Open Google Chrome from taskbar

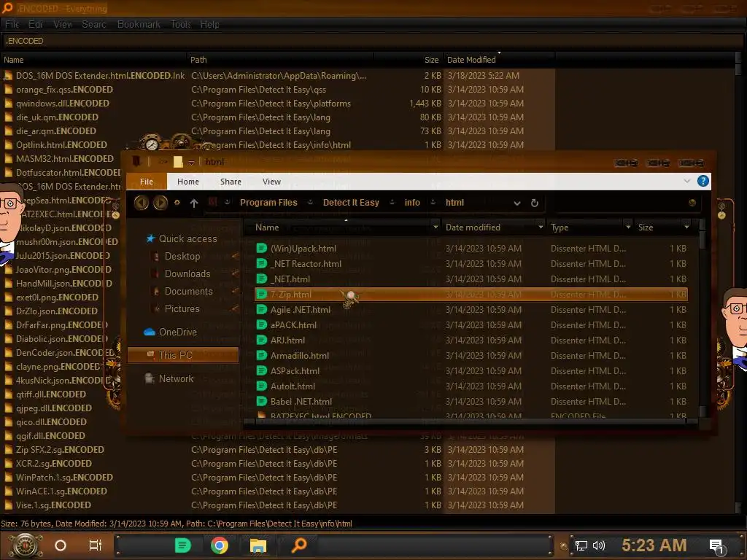pyautogui.click(x=220, y=545)
